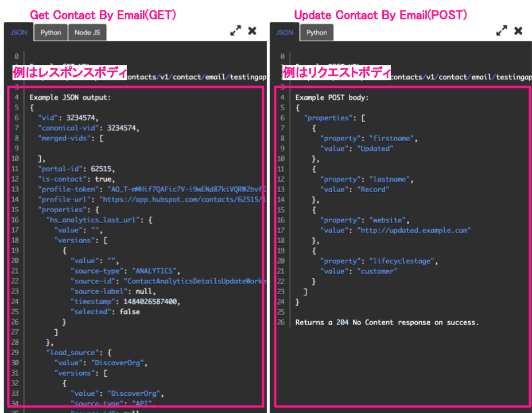This screenshot has width=532, height=413.
Task: Select the JSON tab in the POST panel
Action: tap(285, 33)
